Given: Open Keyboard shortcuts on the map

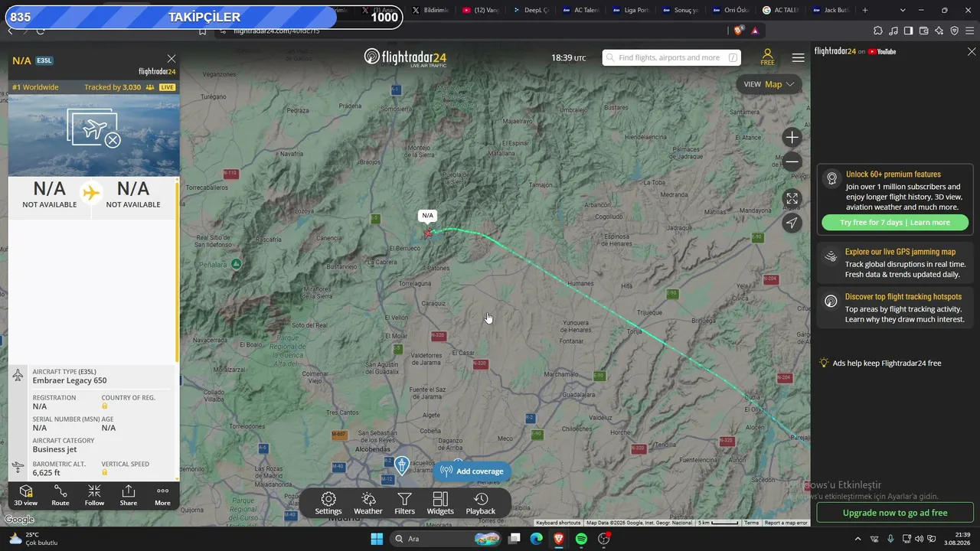Looking at the screenshot, I should pos(558,523).
